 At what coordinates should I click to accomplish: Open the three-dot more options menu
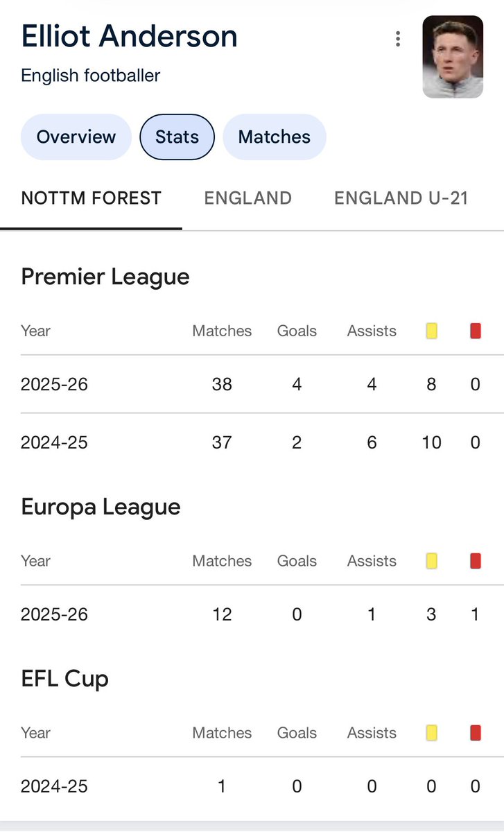pyautogui.click(x=398, y=39)
